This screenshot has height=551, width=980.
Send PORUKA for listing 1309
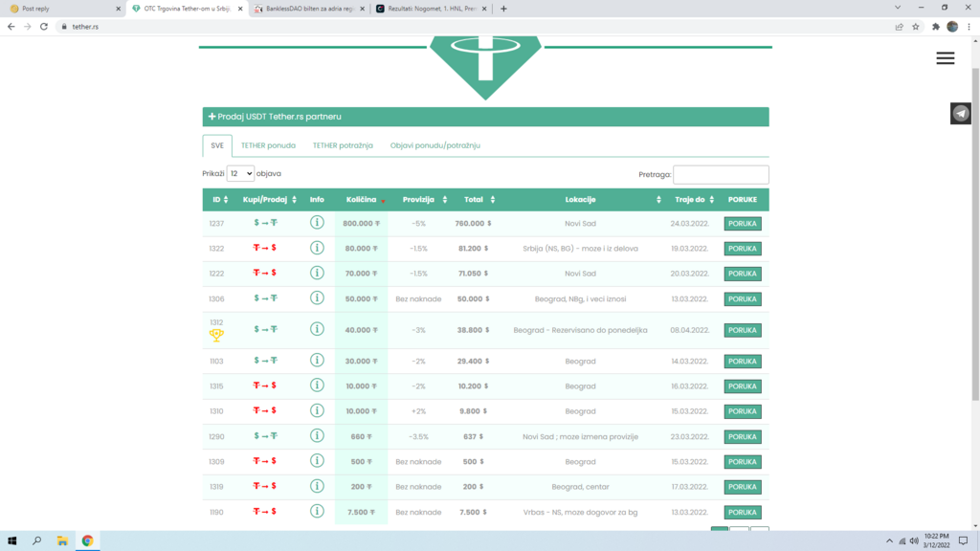click(743, 462)
